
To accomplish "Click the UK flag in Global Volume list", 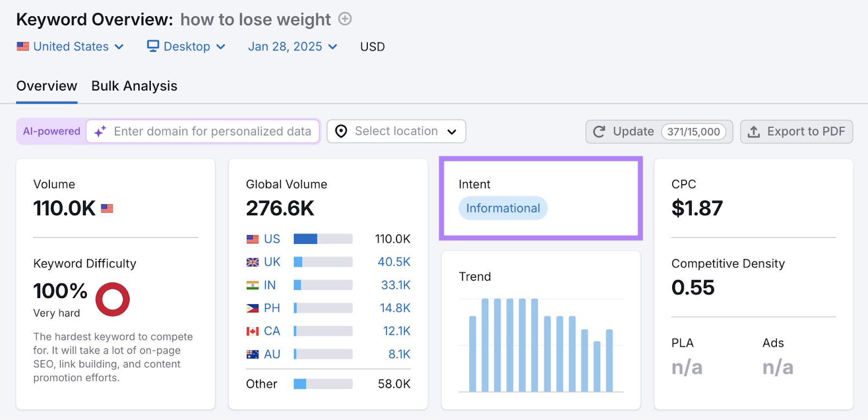I will [252, 262].
